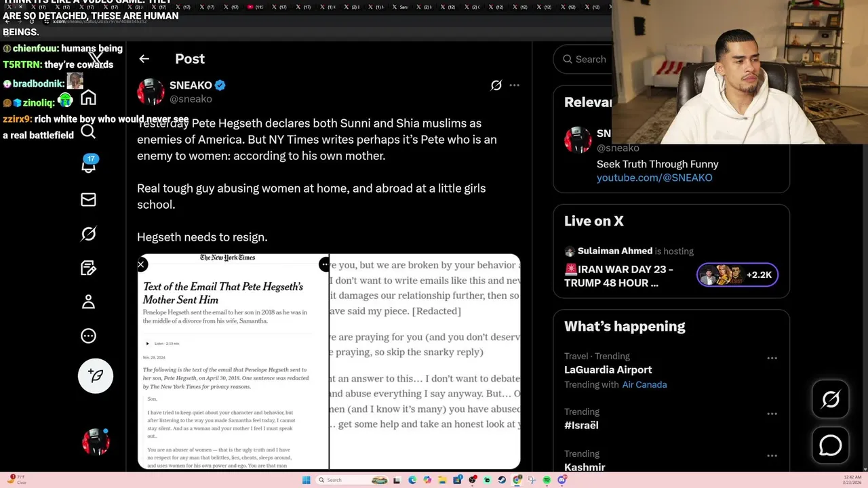868x488 pixels.
Task: Open Air Canada trending link
Action: pos(644,384)
